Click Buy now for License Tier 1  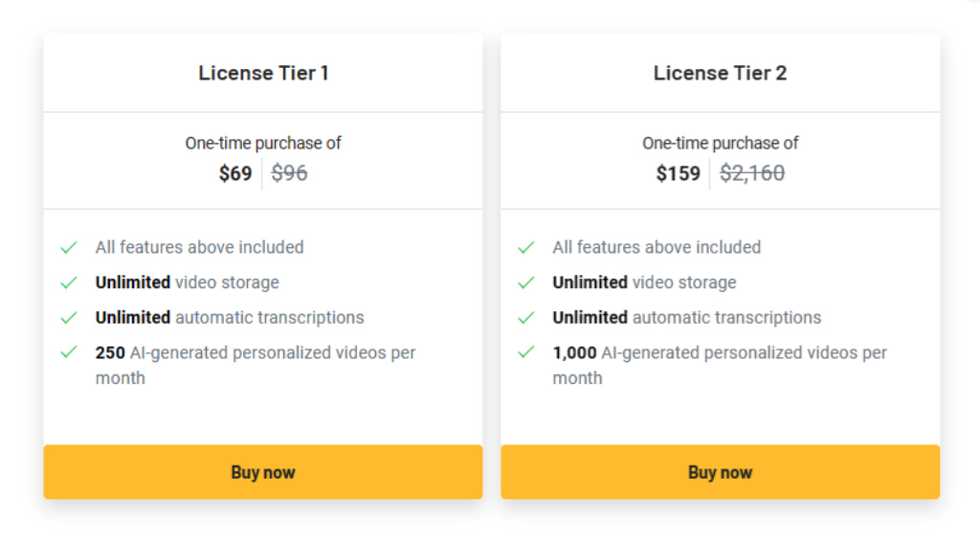click(x=262, y=472)
